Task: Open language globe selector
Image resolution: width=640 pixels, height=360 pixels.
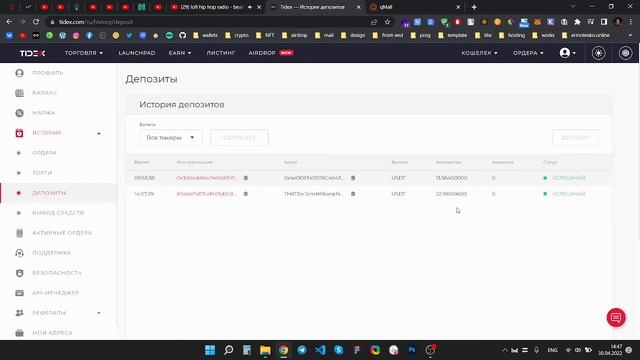Action: point(625,53)
